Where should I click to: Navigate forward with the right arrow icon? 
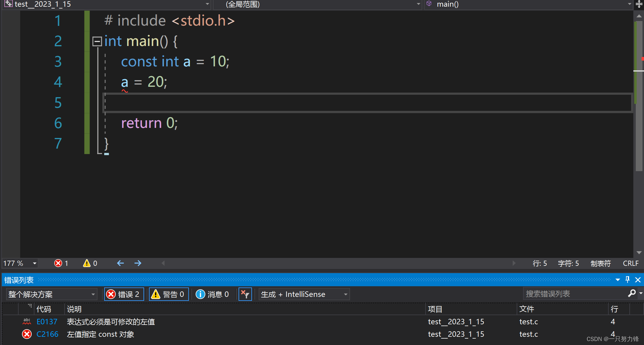(138, 263)
